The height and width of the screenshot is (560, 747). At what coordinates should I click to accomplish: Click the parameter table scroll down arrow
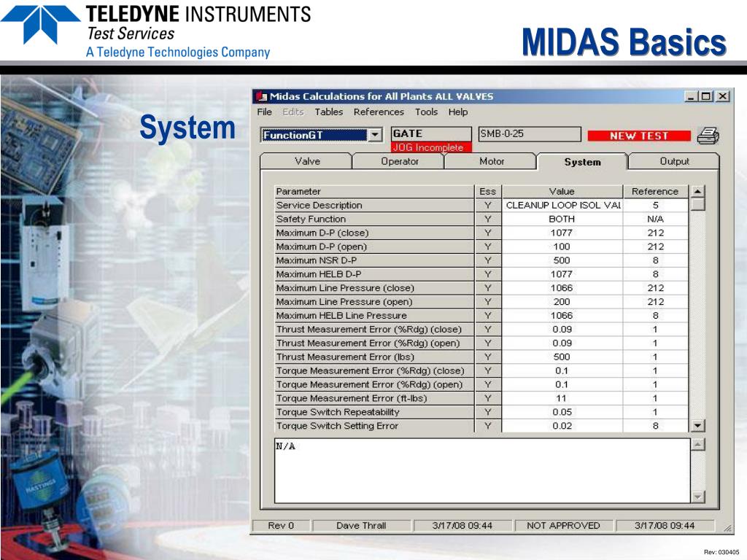(x=697, y=426)
